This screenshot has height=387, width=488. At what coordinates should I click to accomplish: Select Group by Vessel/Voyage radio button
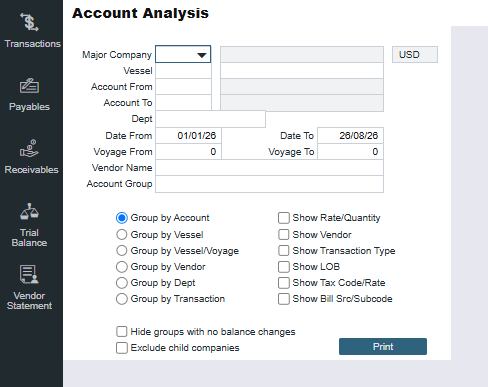122,250
